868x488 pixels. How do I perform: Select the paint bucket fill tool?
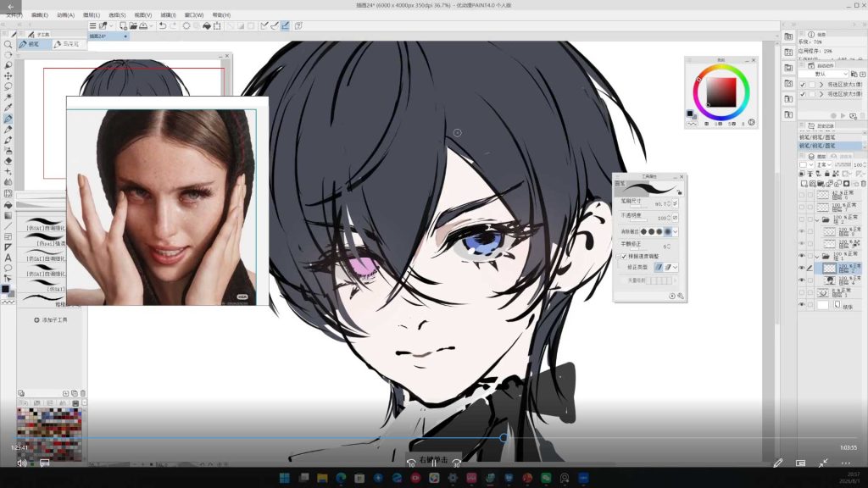(8, 205)
